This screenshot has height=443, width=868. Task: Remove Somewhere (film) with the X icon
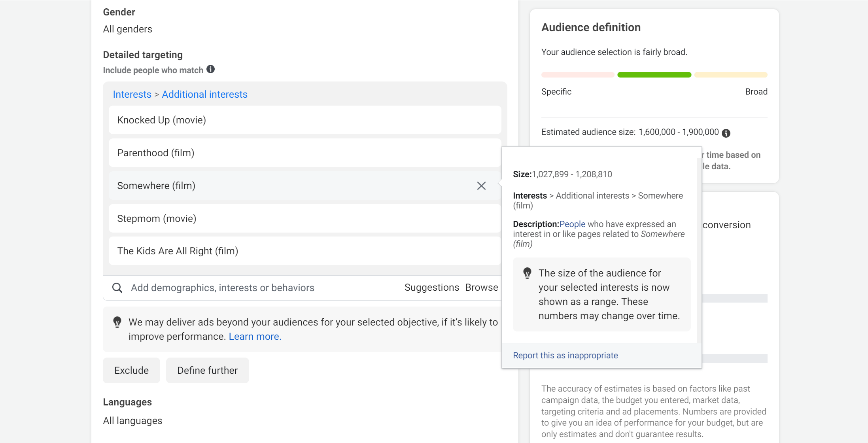(481, 186)
